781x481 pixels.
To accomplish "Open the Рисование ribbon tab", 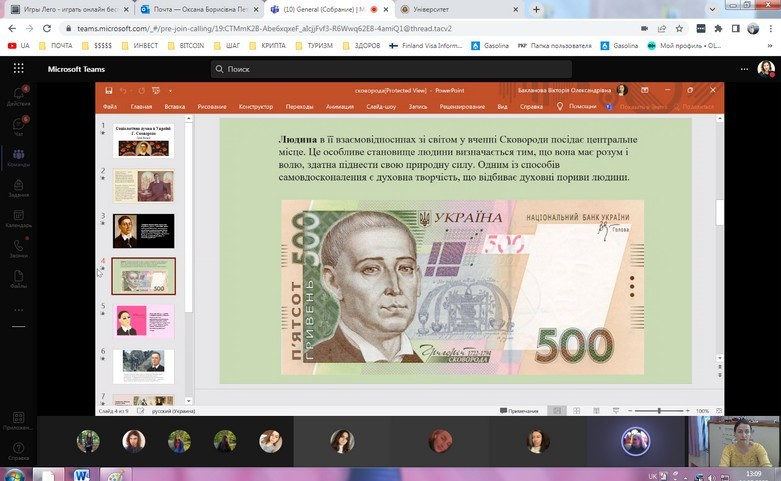I will pos(212,107).
